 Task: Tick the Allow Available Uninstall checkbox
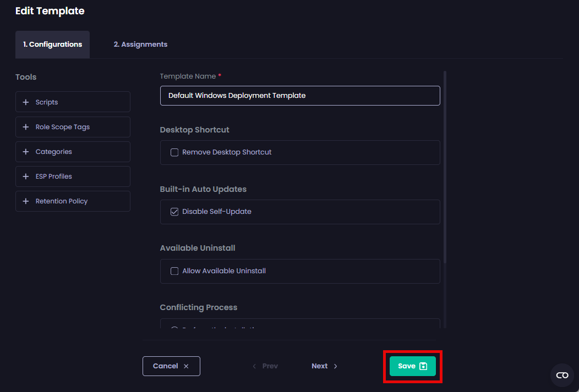tap(174, 271)
